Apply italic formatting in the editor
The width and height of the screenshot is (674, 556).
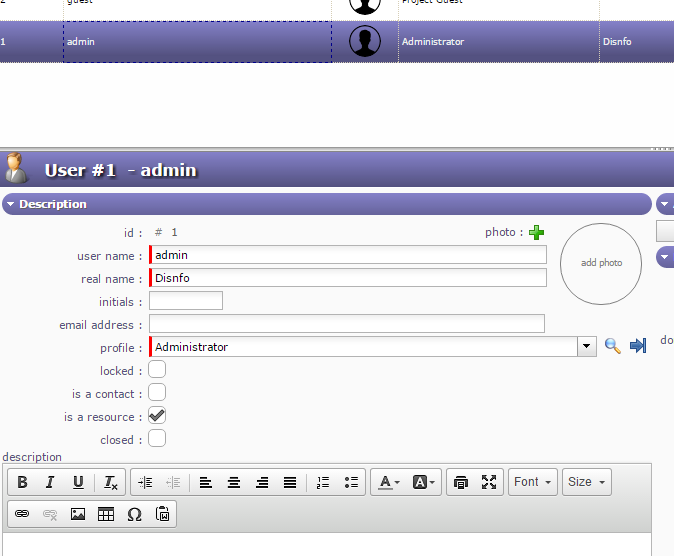(50, 482)
